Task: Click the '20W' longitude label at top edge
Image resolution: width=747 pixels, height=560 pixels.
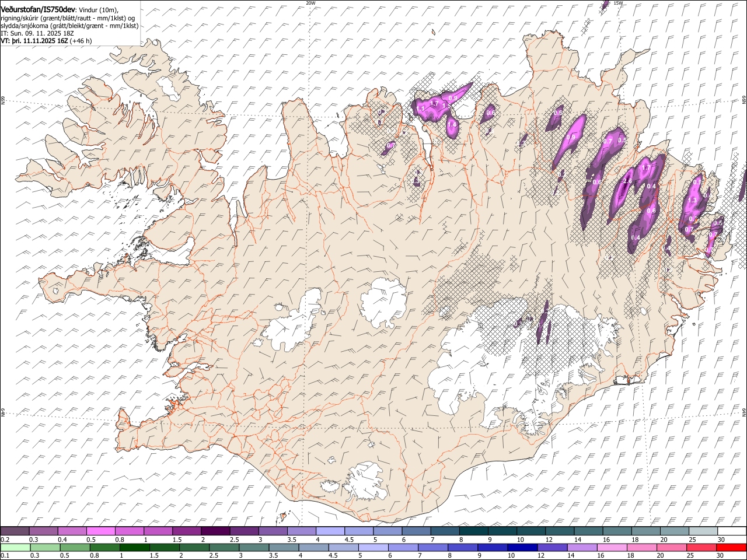Action: 310,3
